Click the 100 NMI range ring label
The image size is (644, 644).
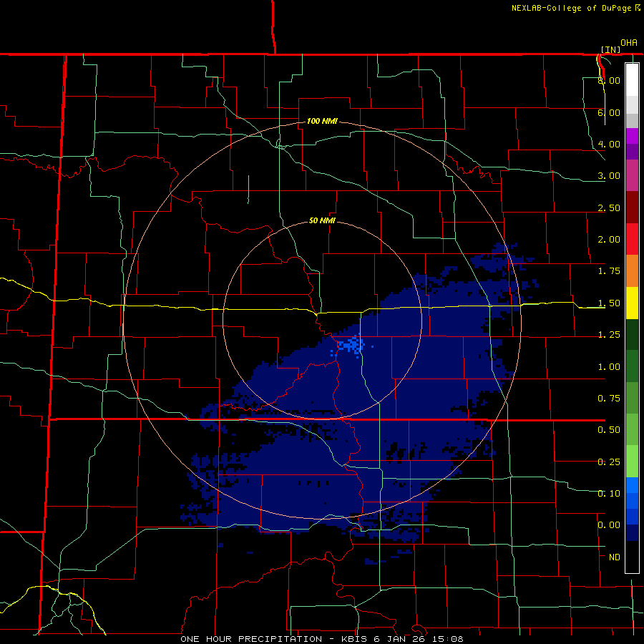(323, 121)
